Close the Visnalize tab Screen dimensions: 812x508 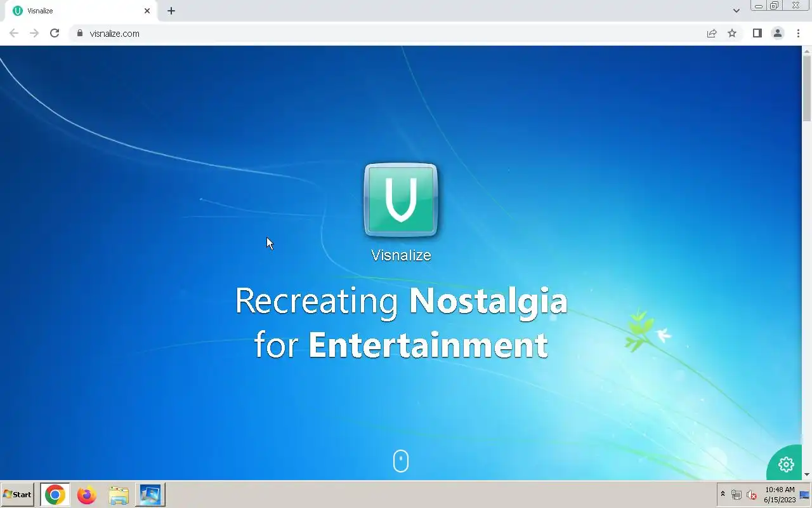(x=147, y=11)
